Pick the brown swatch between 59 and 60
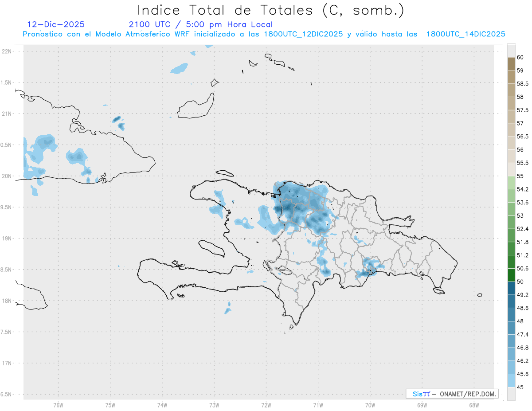 coord(511,64)
